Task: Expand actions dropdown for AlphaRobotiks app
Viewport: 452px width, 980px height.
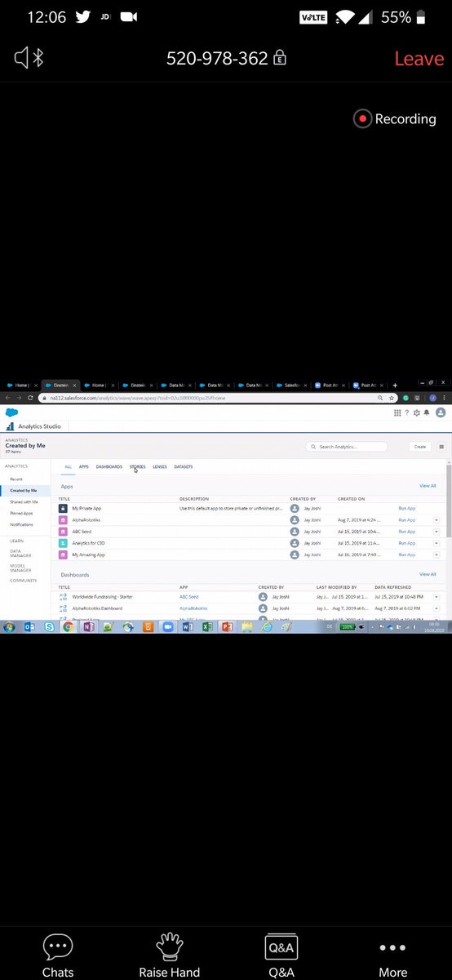Action: point(436,519)
